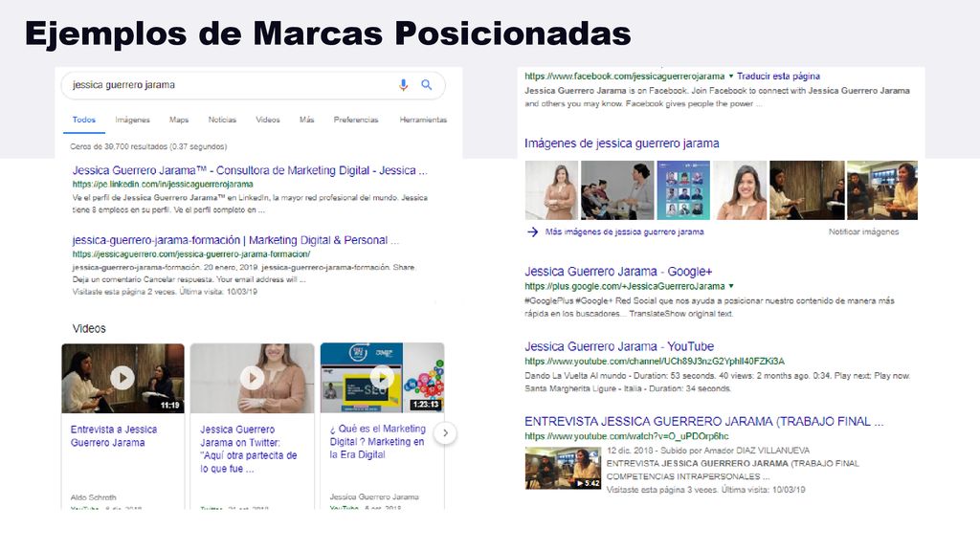Click the arrow beside Más imágenes link
The width and height of the screenshot is (980, 551).
pos(532,231)
